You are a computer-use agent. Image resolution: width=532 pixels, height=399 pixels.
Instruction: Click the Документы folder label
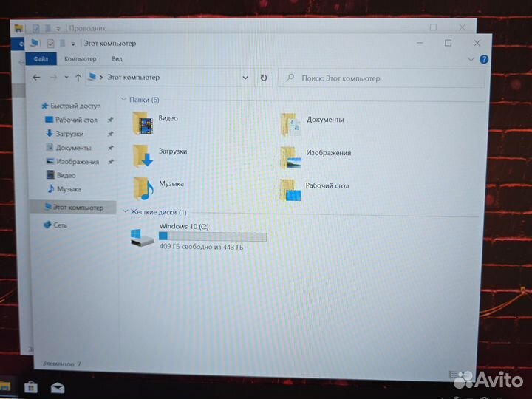[325, 120]
